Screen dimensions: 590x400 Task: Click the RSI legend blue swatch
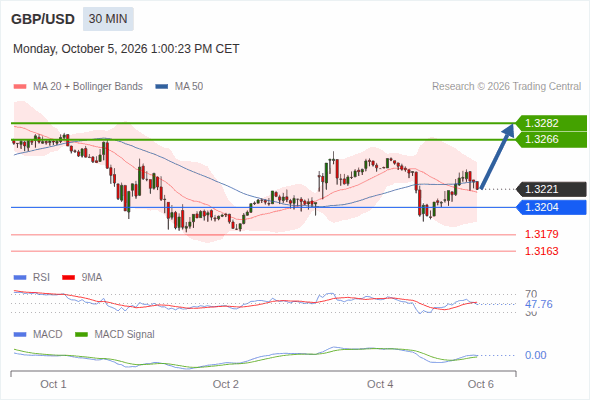(x=20, y=278)
